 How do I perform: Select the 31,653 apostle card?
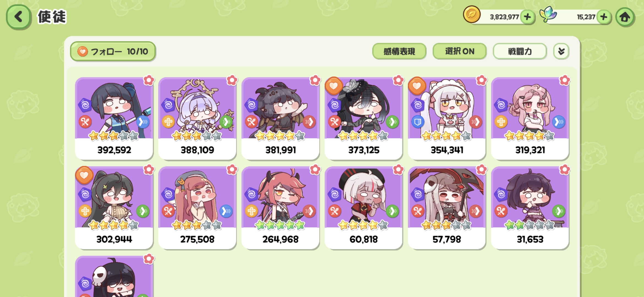[530, 208]
